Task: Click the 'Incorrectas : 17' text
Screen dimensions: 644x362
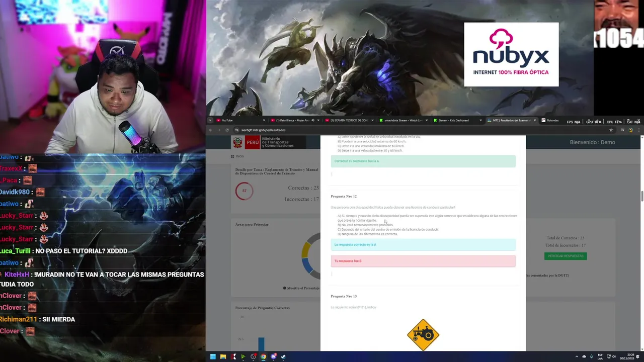Action: (x=302, y=199)
